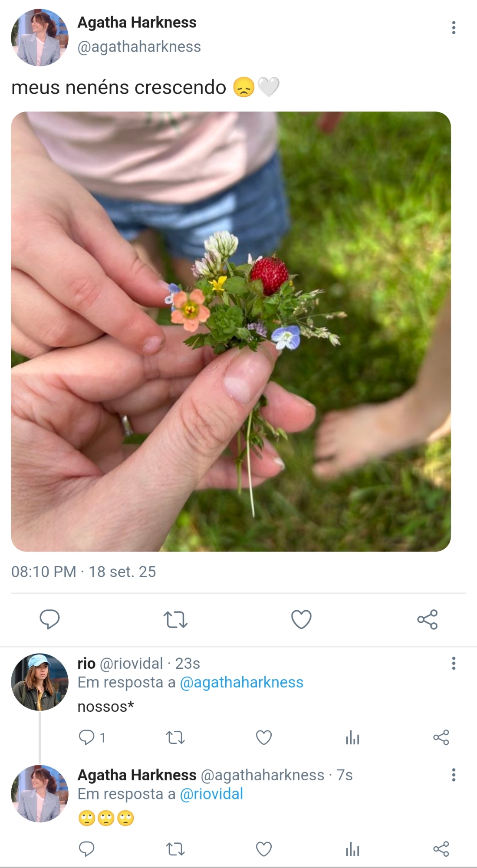This screenshot has width=477, height=868.
Task: Repost rio's "nossos*" reply
Action: click(175, 737)
